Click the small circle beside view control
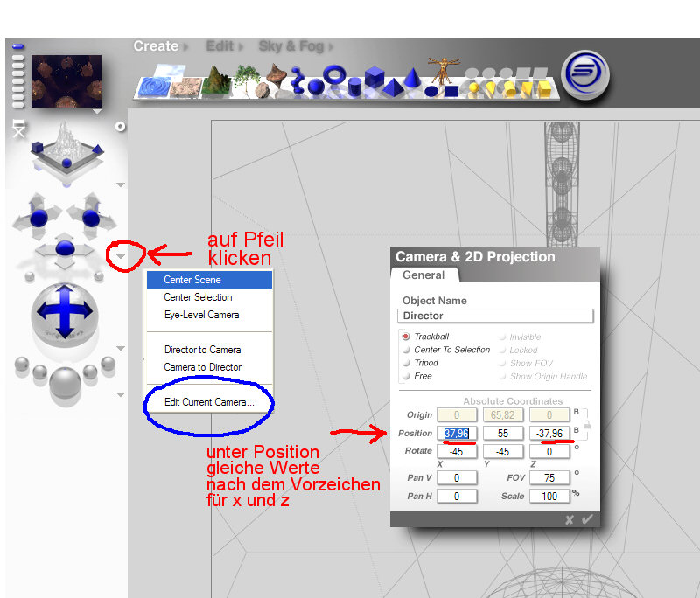The height and width of the screenshot is (598, 700). coord(120,127)
